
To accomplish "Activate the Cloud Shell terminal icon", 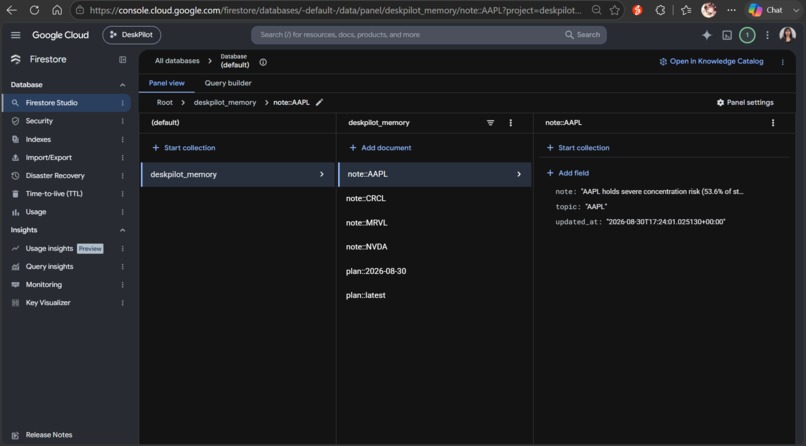I will point(727,35).
